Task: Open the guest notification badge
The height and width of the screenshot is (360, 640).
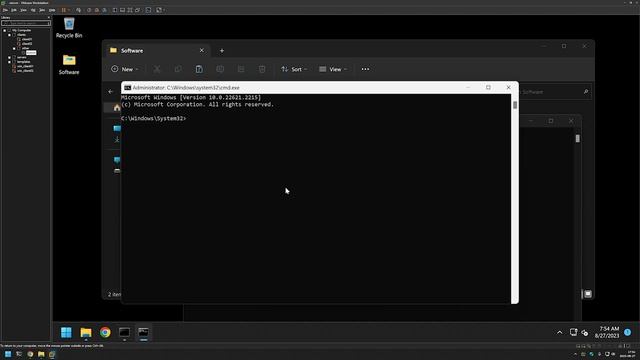Action: click(x=627, y=332)
